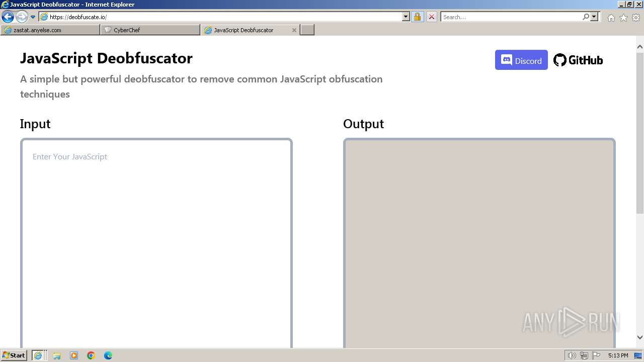
Task: Open a new blank tab
Action: (x=307, y=30)
